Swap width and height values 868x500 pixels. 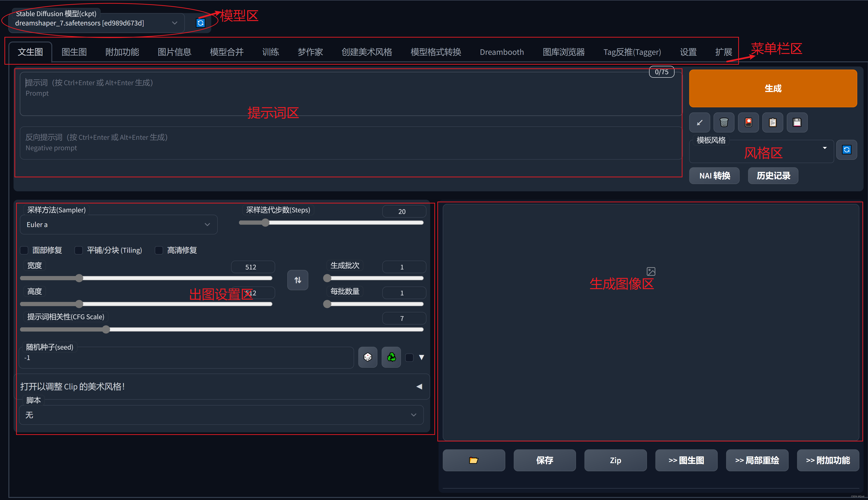pyautogui.click(x=297, y=280)
